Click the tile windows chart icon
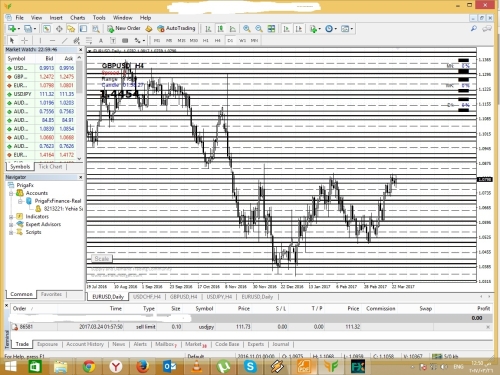The height and width of the screenshot is (375, 500). tap(271, 29)
